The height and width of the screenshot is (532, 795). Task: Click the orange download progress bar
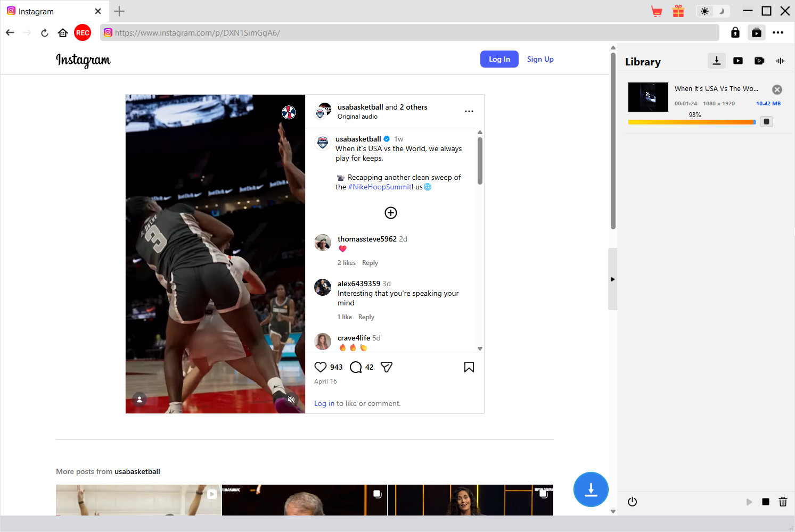(x=692, y=122)
